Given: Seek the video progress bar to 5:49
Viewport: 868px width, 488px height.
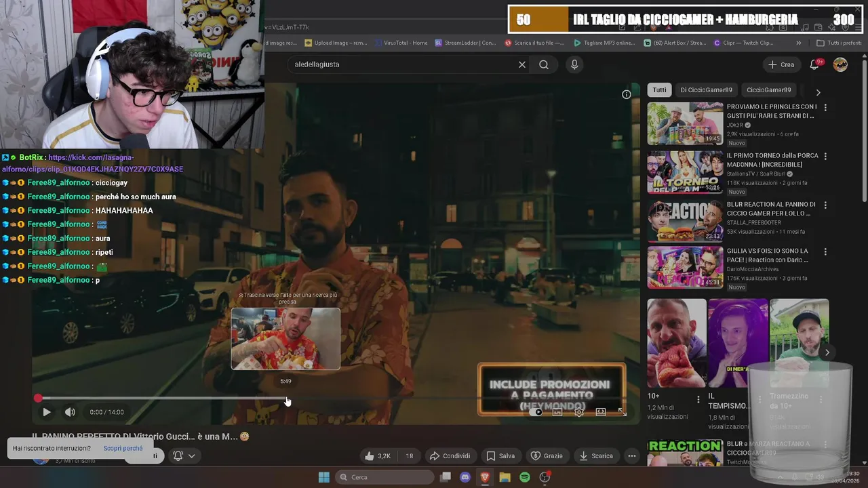Looking at the screenshot, I should click(x=286, y=399).
